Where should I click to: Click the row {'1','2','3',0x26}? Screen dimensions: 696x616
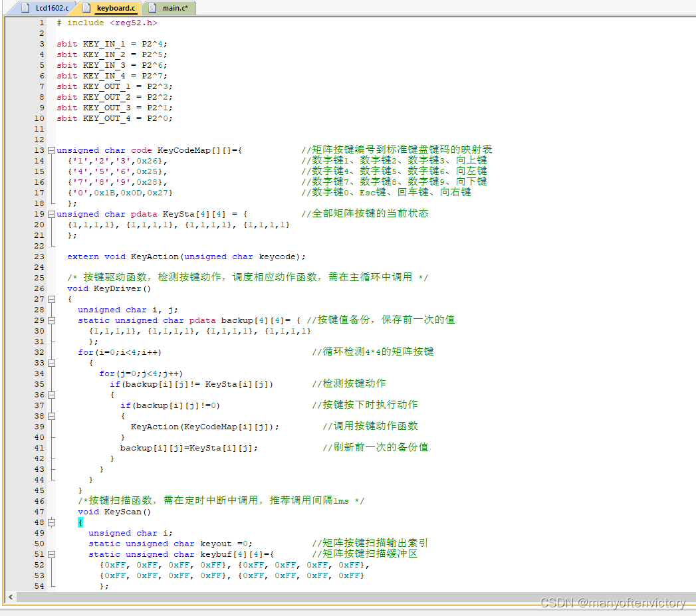point(118,161)
